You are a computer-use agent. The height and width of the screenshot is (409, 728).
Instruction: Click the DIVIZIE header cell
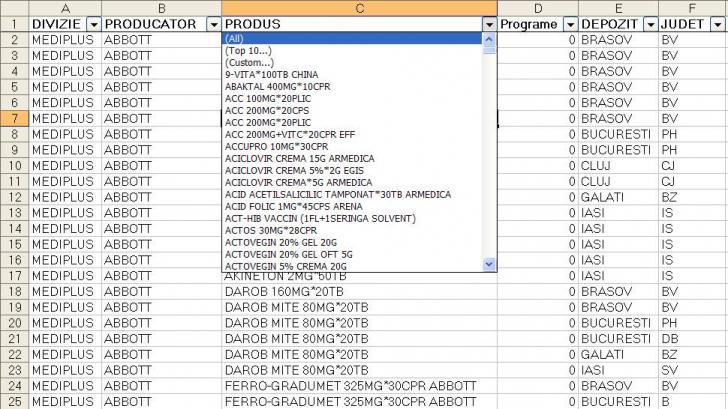pos(65,24)
